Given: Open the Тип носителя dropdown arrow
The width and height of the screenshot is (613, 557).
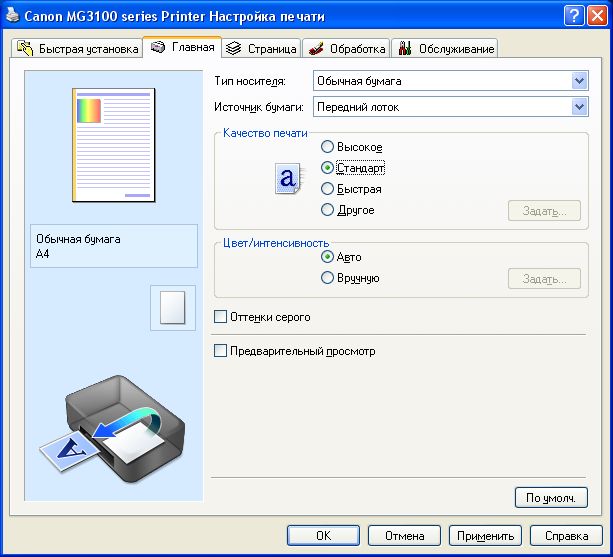Looking at the screenshot, I should pyautogui.click(x=579, y=81).
